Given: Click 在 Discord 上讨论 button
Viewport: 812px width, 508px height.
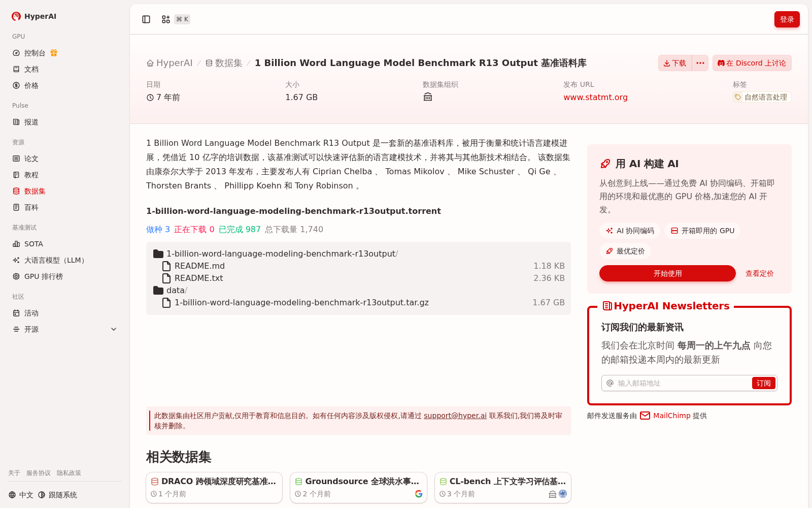Looking at the screenshot, I should click(x=752, y=63).
